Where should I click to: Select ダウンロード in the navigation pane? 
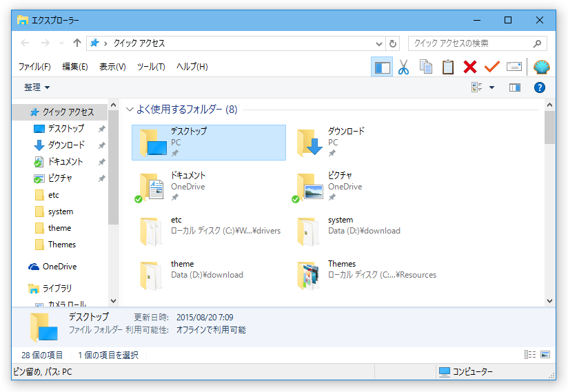[66, 145]
